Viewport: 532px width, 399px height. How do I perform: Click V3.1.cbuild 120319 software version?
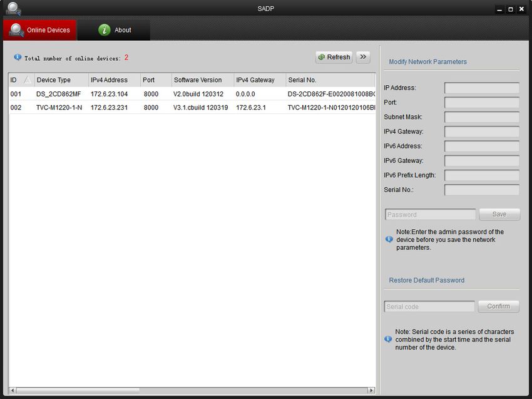[200, 108]
